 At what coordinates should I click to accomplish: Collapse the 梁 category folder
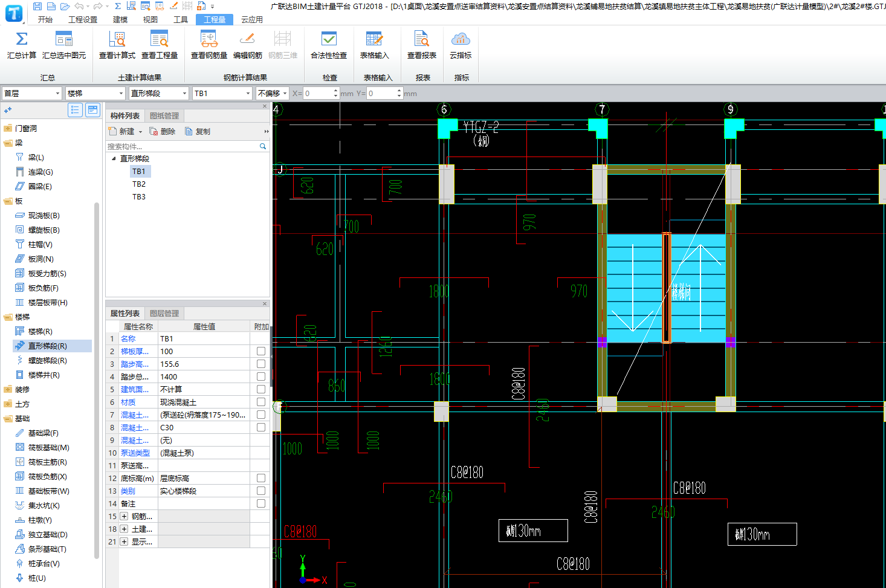[x=8, y=143]
